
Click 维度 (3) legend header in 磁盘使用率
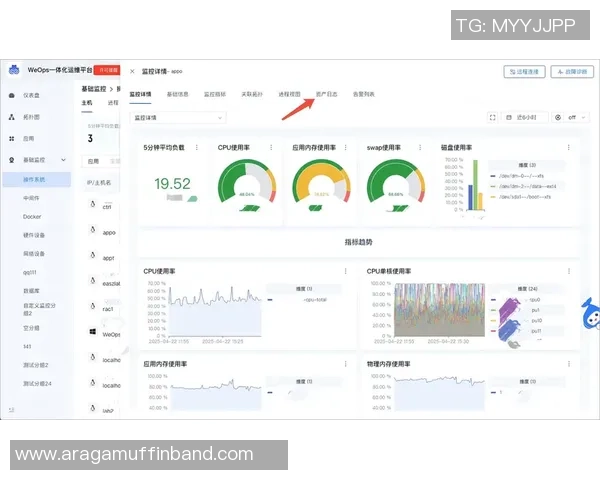tap(527, 165)
